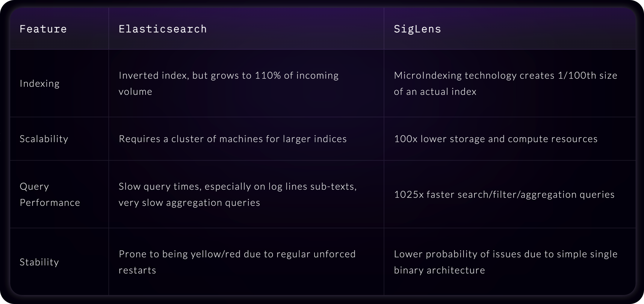Image resolution: width=644 pixels, height=304 pixels.
Task: Click the single binary architecture cell
Action: tap(505, 262)
